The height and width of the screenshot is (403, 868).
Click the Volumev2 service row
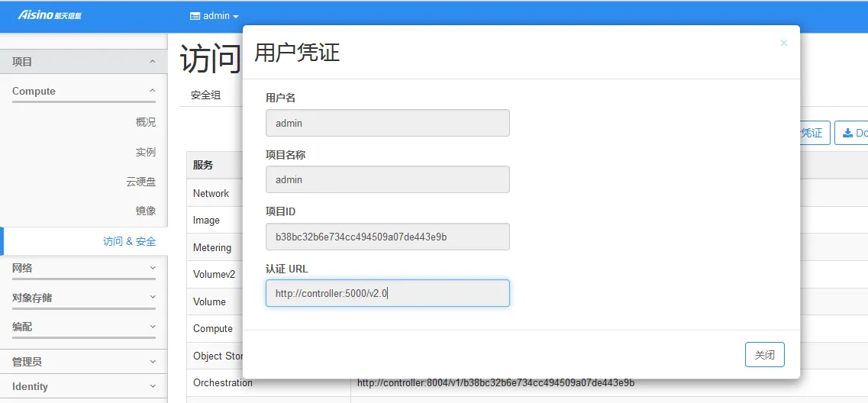click(x=215, y=275)
